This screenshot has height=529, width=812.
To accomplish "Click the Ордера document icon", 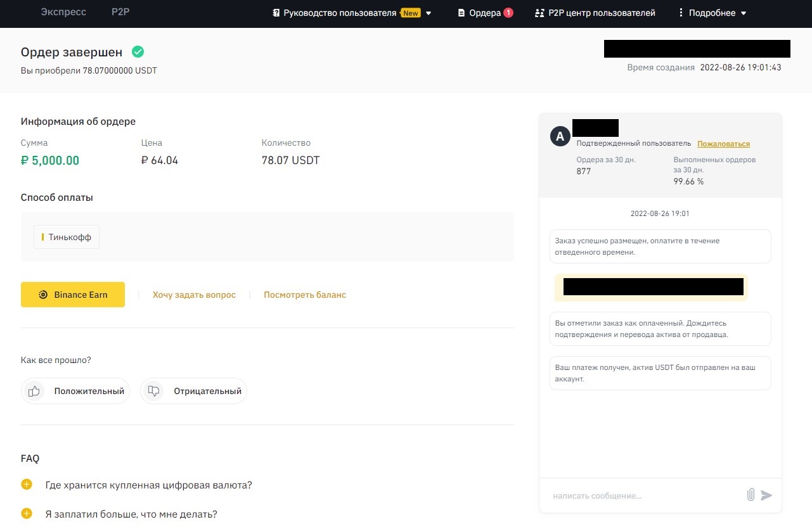I will pyautogui.click(x=461, y=13).
